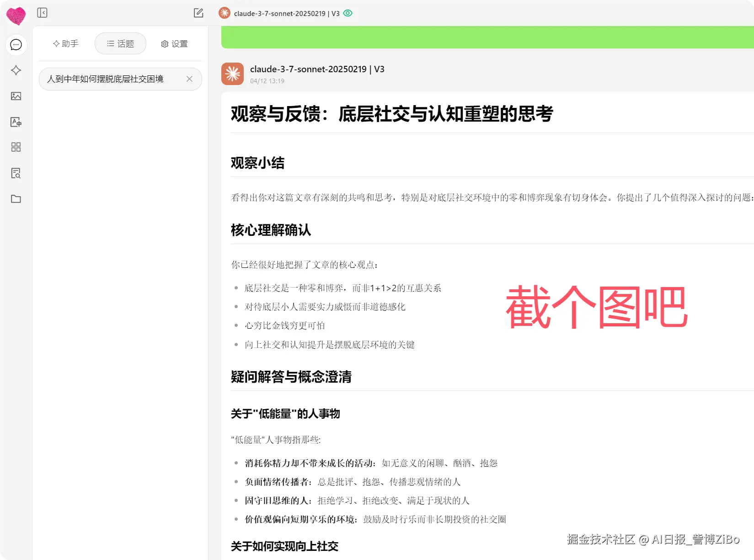This screenshot has height=560, width=754.
Task: Collapse the sidebar with the panel toggle
Action: pos(42,12)
